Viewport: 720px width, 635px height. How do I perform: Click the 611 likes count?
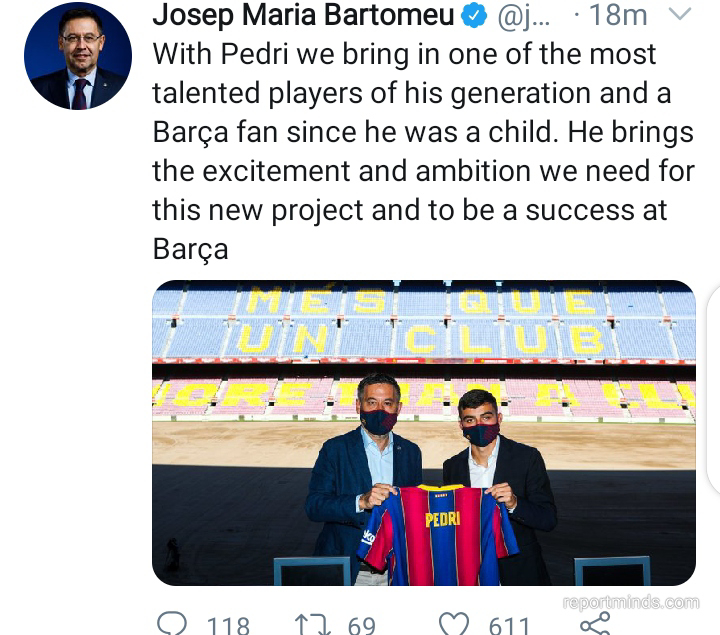pyautogui.click(x=509, y=625)
